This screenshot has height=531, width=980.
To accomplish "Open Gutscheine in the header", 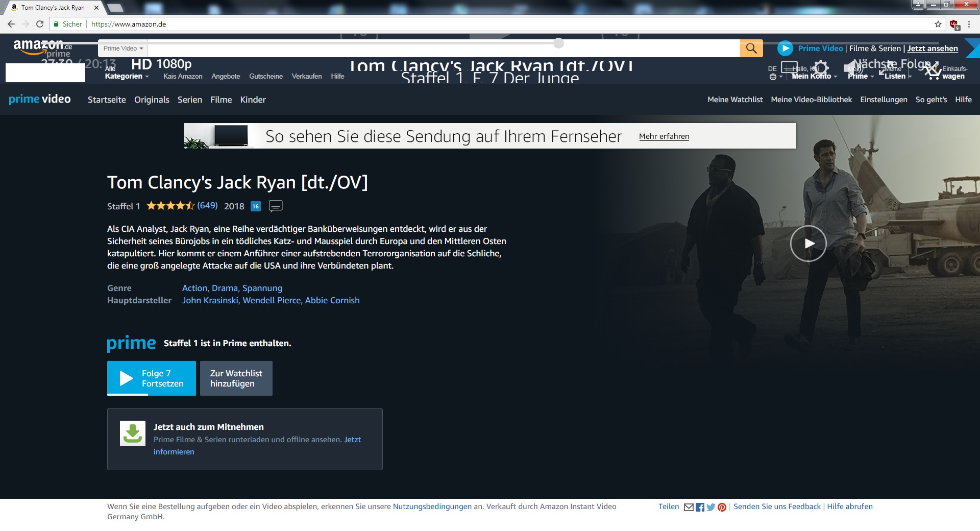I will coord(266,76).
